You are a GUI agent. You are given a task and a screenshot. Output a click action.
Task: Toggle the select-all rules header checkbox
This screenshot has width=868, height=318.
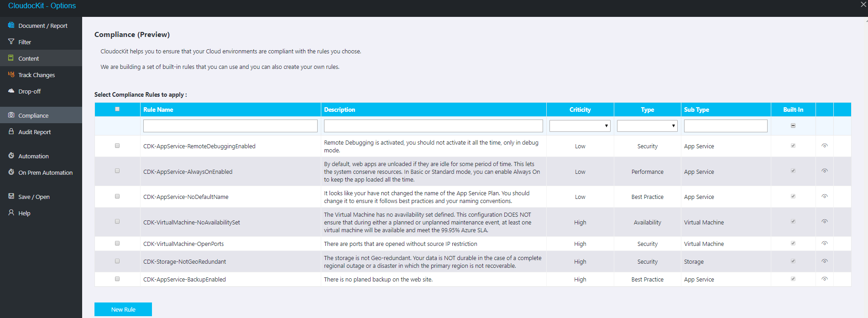pos(117,109)
